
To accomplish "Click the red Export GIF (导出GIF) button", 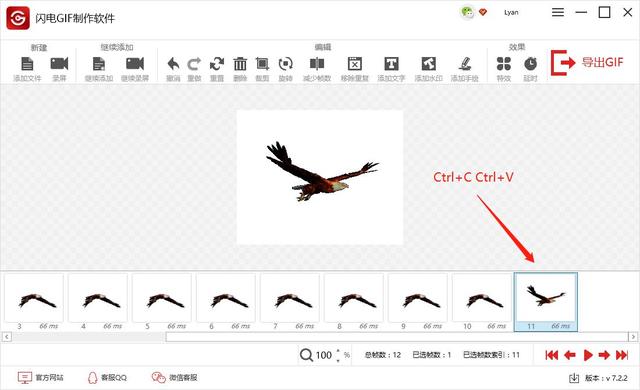I will [587, 63].
